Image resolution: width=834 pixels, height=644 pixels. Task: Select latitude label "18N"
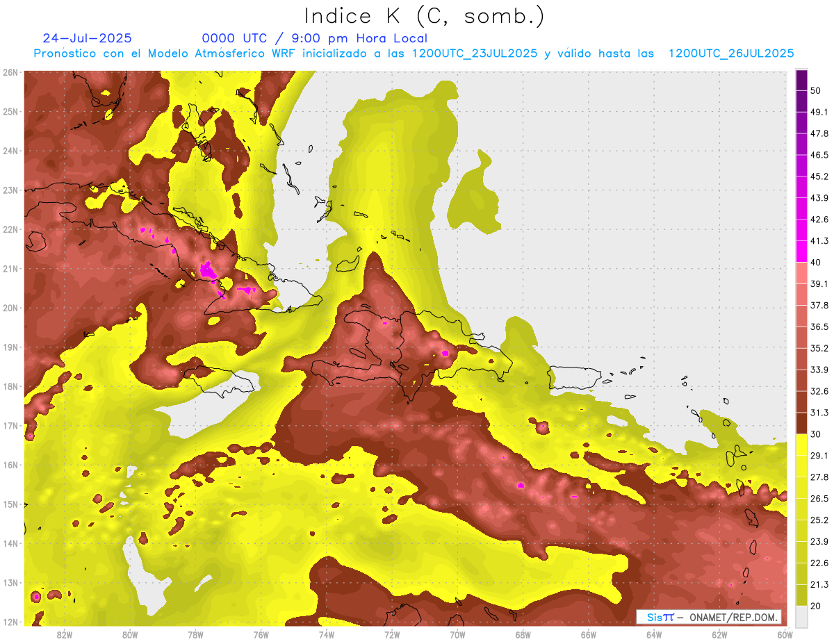pos(10,386)
